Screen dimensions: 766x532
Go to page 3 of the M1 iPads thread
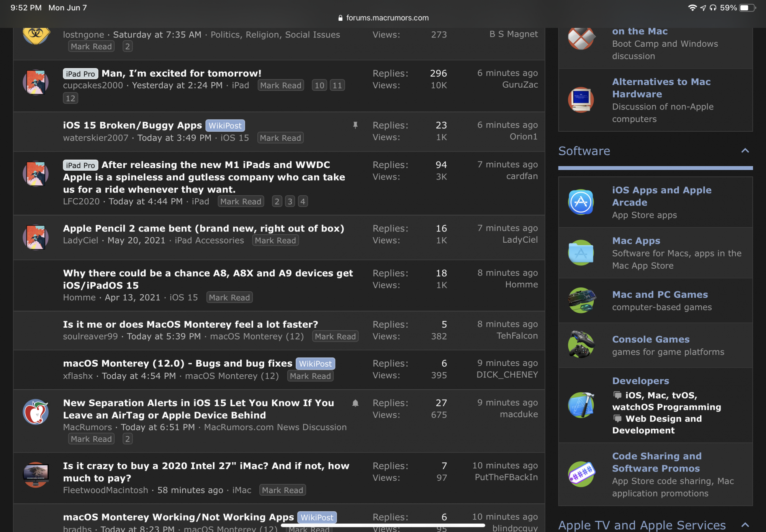(x=290, y=201)
